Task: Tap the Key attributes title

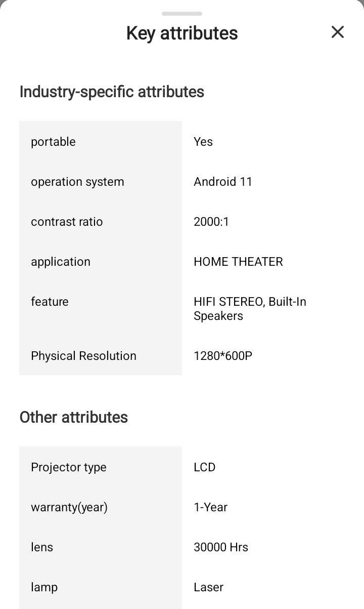Action: (x=182, y=33)
